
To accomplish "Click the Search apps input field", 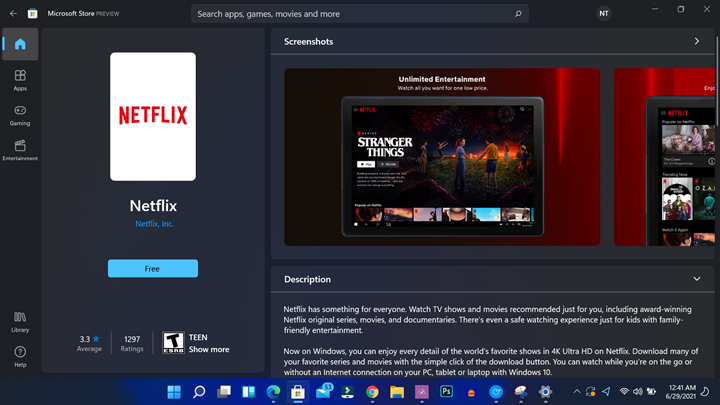I will tap(360, 14).
